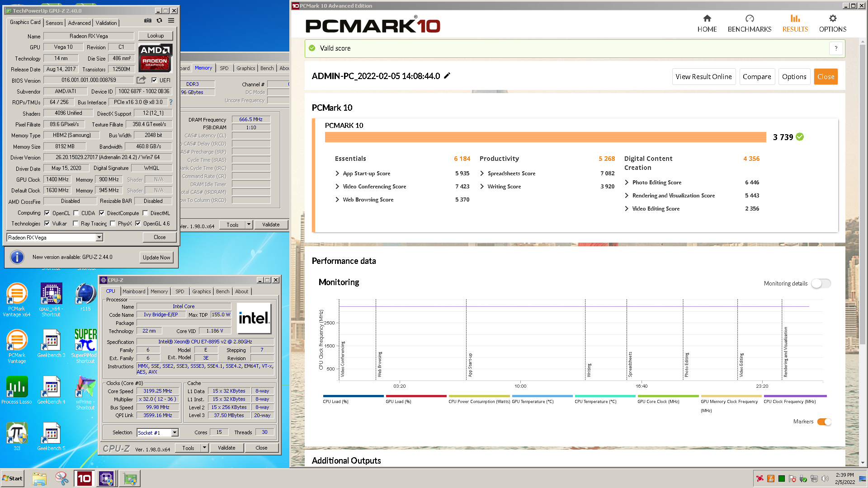The height and width of the screenshot is (488, 868).
Task: Toggle the OpenCL checkbox
Action: [47, 213]
